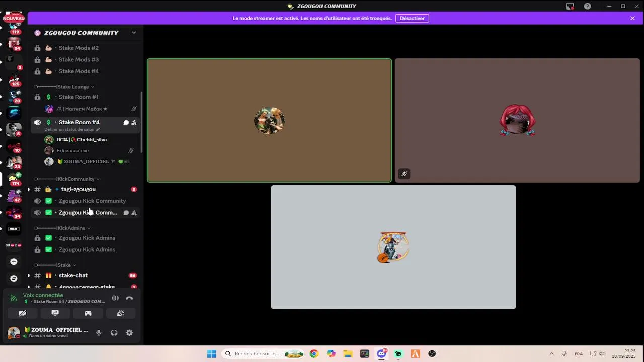The image size is (644, 362).
Task: Open voice connection signal details icon
Action: click(x=14, y=298)
